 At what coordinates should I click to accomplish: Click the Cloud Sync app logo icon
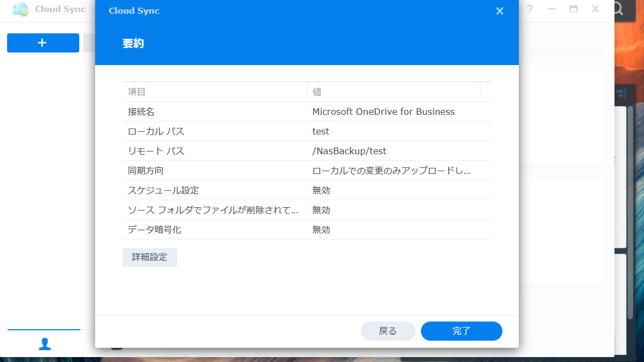coord(20,9)
